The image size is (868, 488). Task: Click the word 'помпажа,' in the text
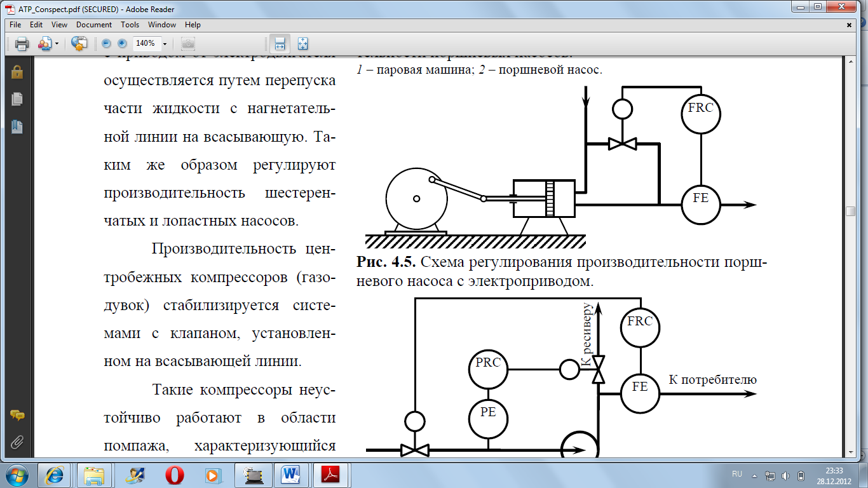pos(136,446)
